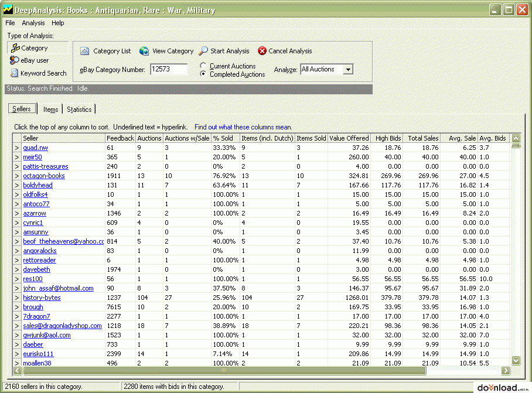Click the eBay user icon

pos(14,60)
